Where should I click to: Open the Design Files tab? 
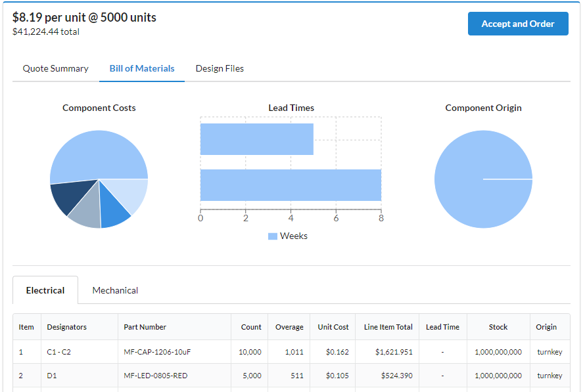[x=220, y=68]
